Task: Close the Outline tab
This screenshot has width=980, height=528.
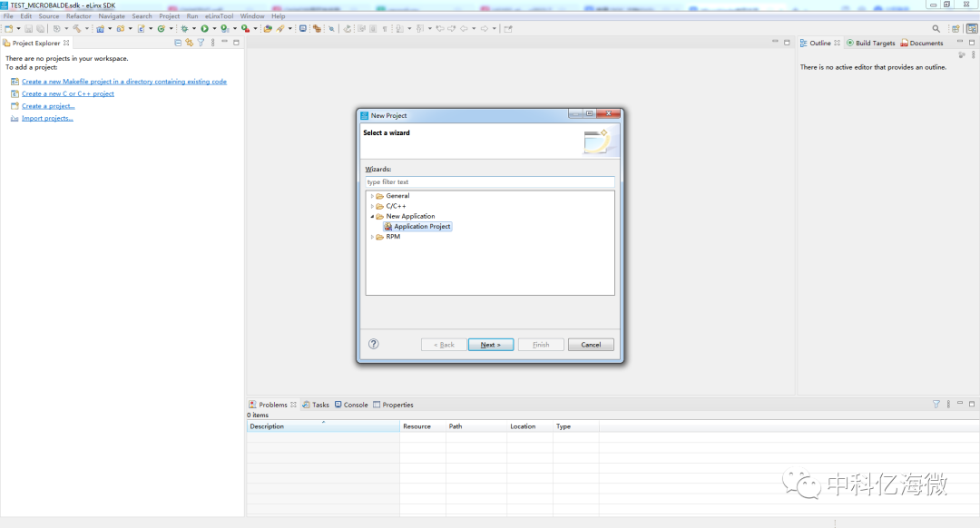Action: (837, 44)
